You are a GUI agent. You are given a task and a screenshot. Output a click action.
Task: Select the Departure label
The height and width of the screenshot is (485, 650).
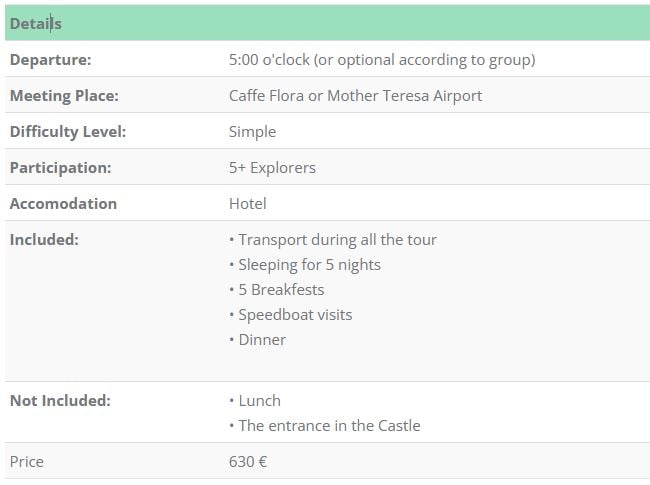(x=51, y=60)
